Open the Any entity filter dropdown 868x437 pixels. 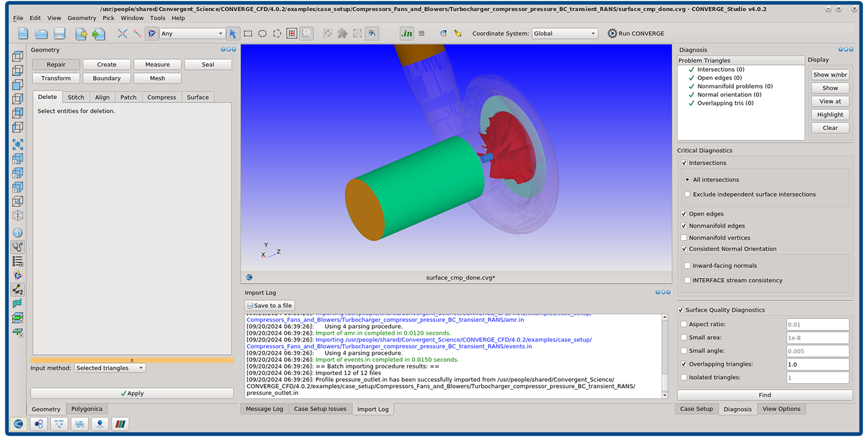tap(191, 33)
